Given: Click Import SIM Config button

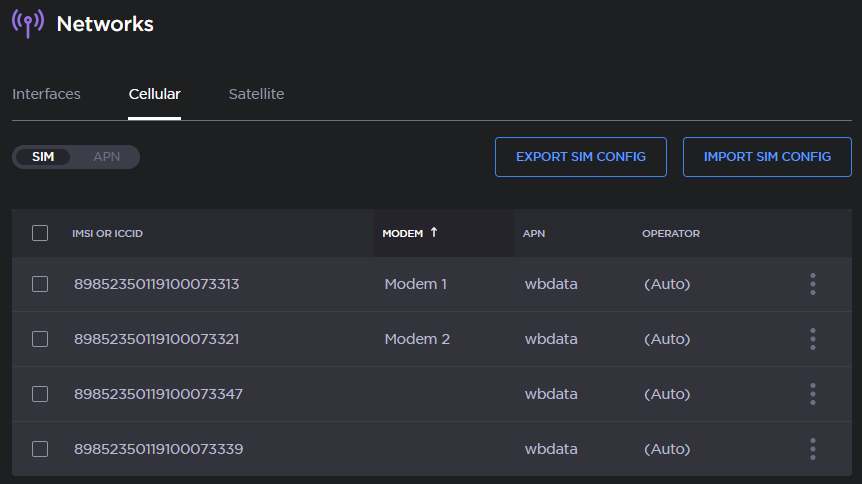Looking at the screenshot, I should pos(767,157).
